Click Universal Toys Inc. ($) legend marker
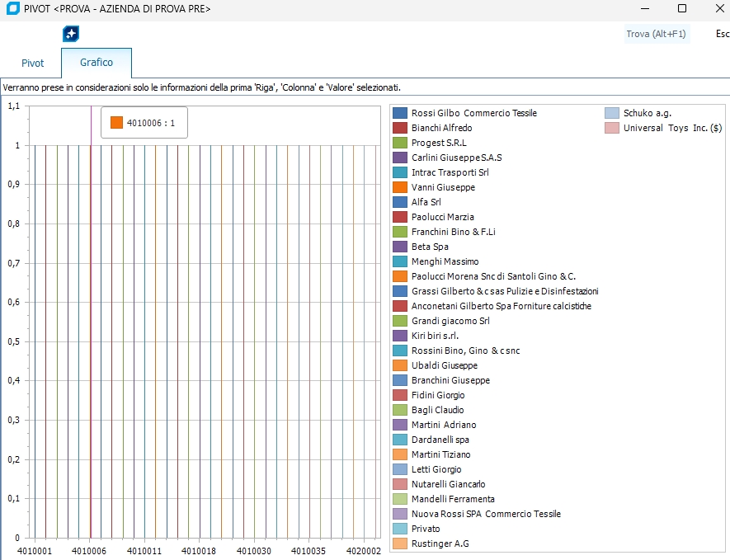 611,128
